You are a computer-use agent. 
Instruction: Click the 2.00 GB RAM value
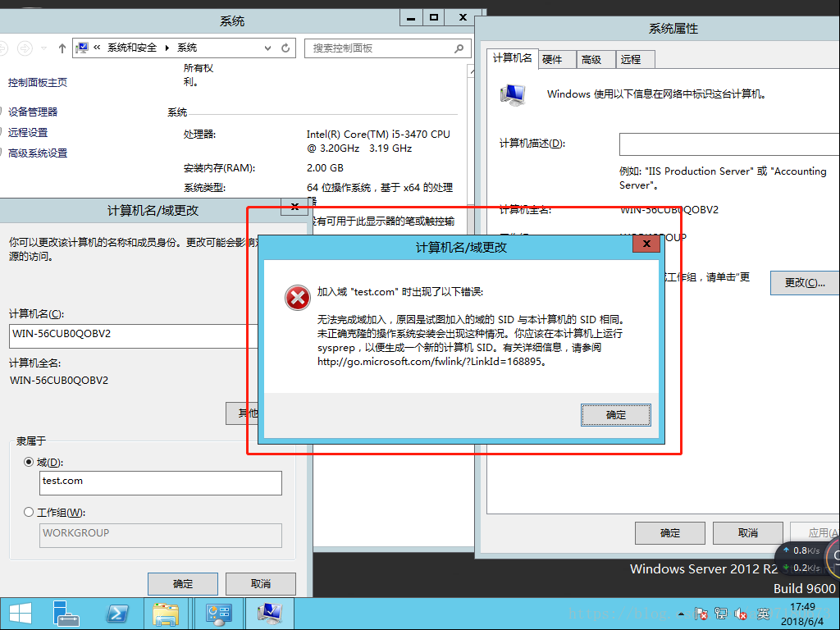(x=325, y=168)
